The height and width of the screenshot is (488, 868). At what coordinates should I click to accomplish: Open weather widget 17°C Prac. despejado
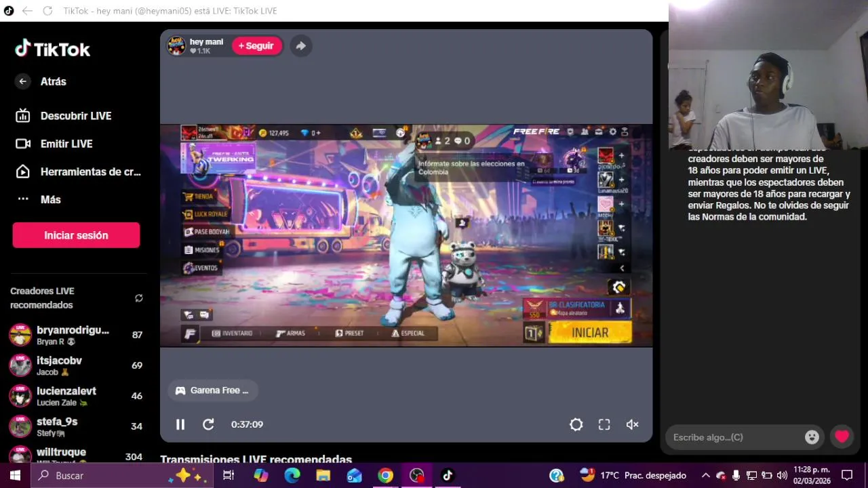[x=633, y=475]
